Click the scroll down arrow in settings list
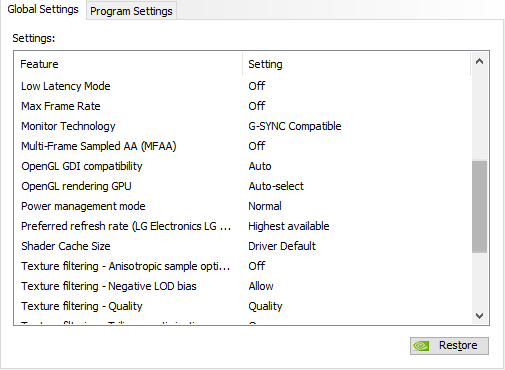Screen dimensions: 505x370 [479, 315]
